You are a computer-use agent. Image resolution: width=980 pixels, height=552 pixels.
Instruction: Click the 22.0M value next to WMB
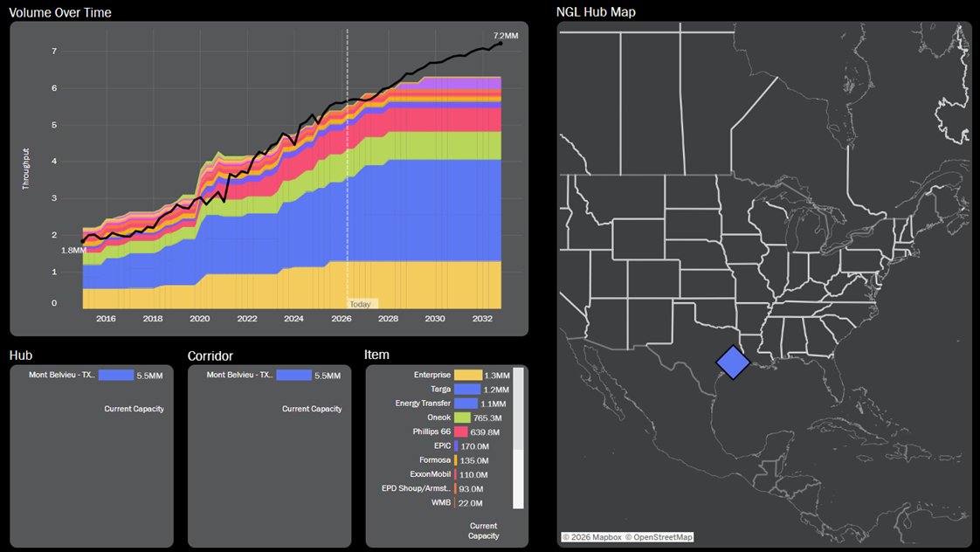point(470,503)
